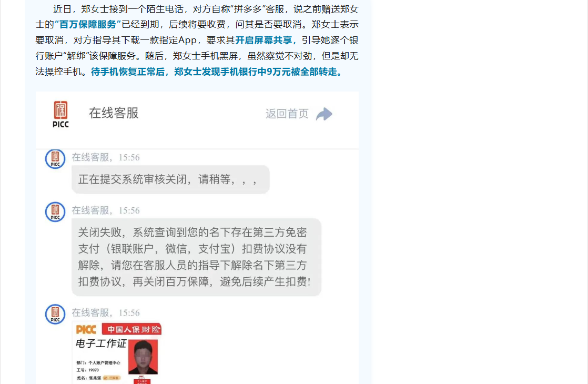The width and height of the screenshot is (588, 384).
Task: Click the 在线客服 header title
Action: (x=114, y=113)
